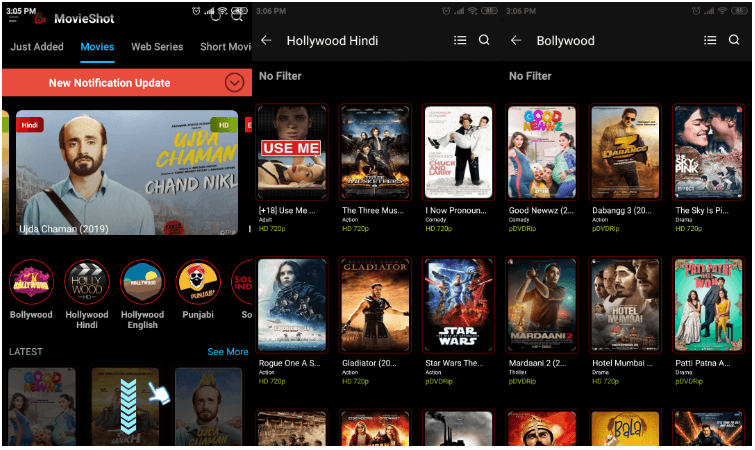Search within Hollywood Hindi screen
755x450 pixels.
(x=484, y=40)
